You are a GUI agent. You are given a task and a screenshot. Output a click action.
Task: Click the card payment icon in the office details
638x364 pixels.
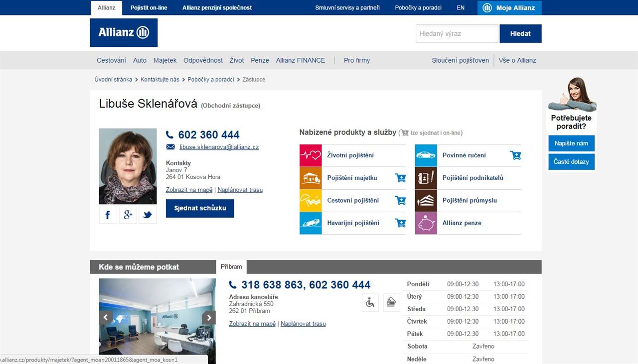(392, 302)
